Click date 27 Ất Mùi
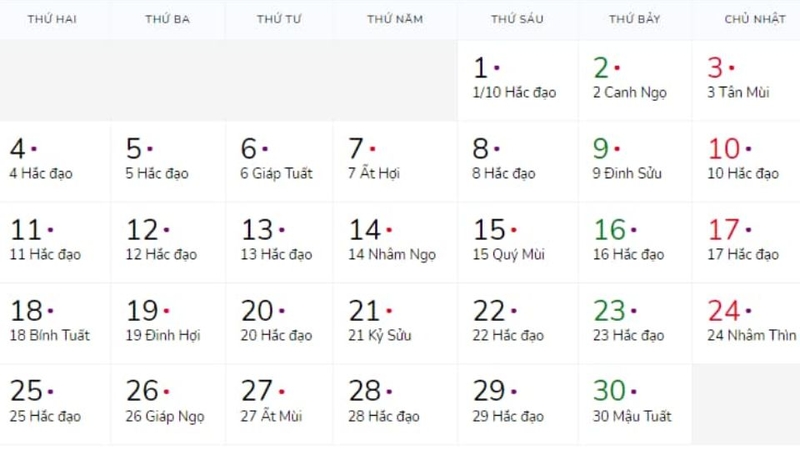The height and width of the screenshot is (450, 800). point(279,403)
